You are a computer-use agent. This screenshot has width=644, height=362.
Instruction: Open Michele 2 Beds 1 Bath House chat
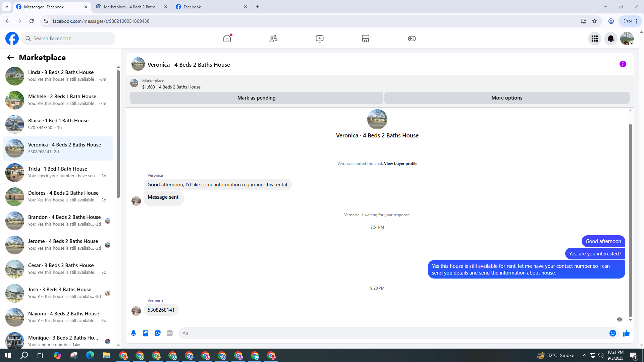coord(58,100)
